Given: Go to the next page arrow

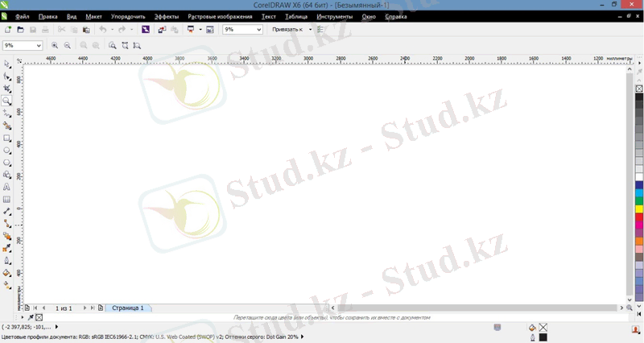Looking at the screenshot, I should point(85,308).
